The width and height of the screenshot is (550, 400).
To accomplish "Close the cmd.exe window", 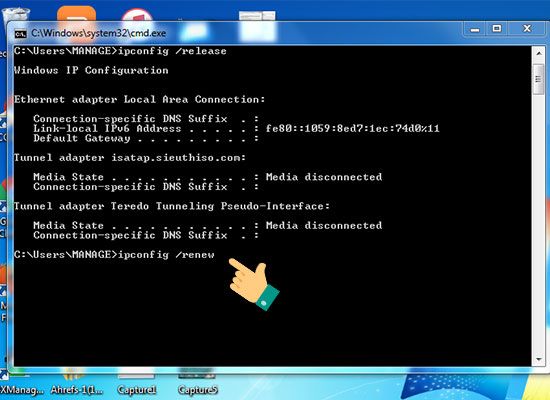I will point(527,29).
